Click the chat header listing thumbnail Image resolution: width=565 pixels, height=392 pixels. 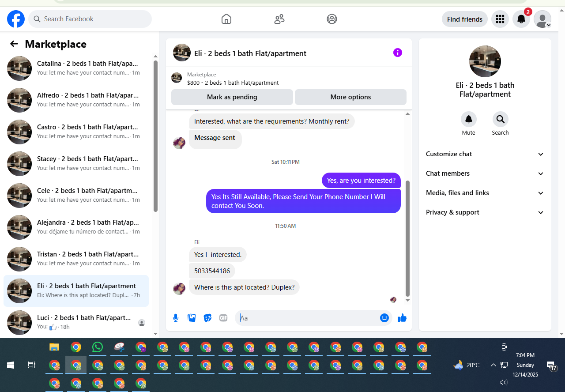point(182,53)
